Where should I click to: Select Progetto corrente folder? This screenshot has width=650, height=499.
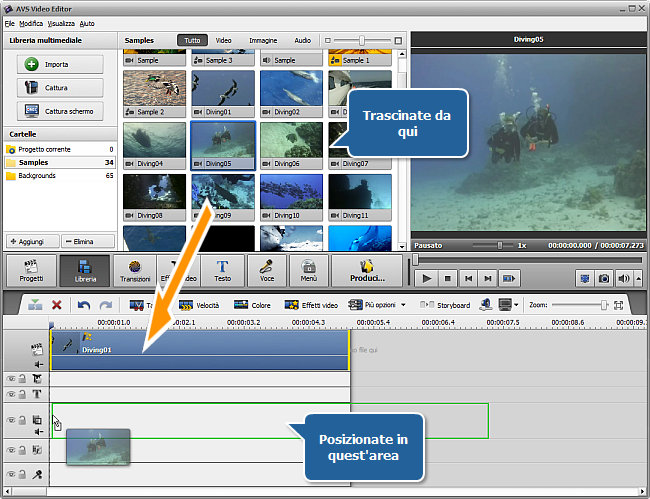point(60,149)
